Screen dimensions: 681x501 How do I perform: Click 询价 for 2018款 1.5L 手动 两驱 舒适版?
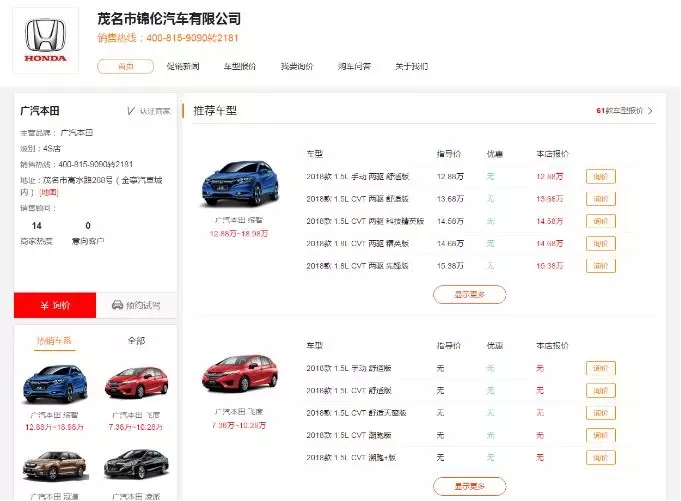tap(601, 177)
